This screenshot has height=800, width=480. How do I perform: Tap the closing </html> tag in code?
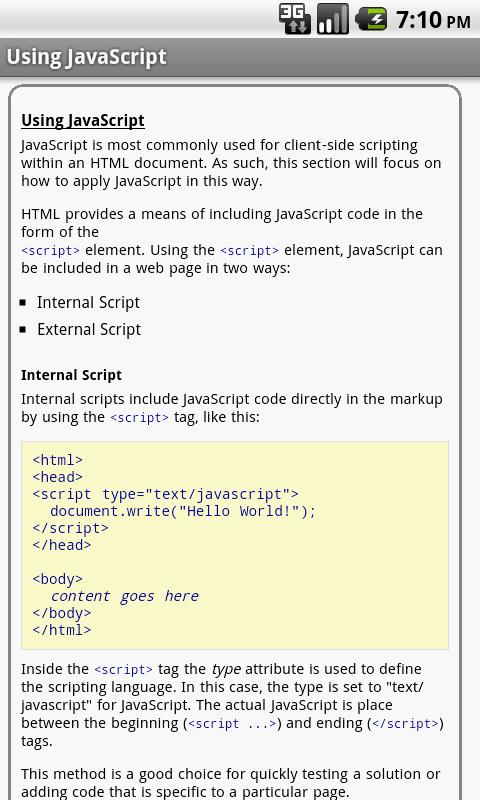pos(62,630)
